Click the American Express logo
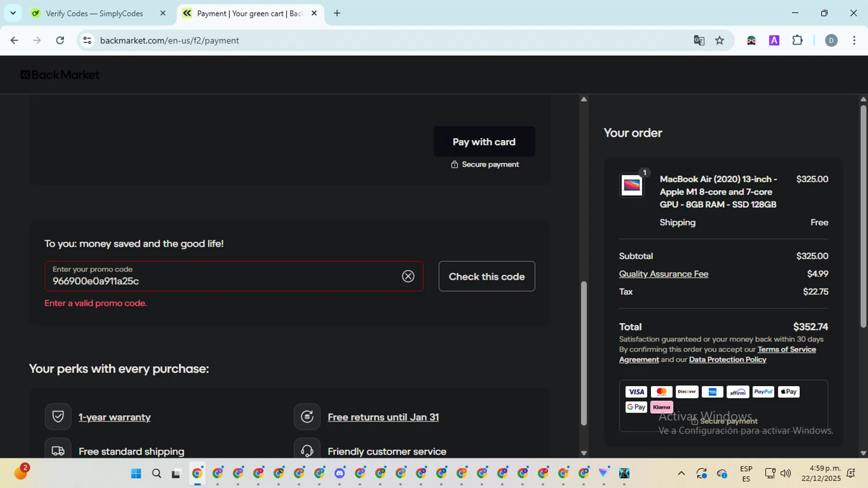Image resolution: width=868 pixels, height=488 pixels. (712, 392)
